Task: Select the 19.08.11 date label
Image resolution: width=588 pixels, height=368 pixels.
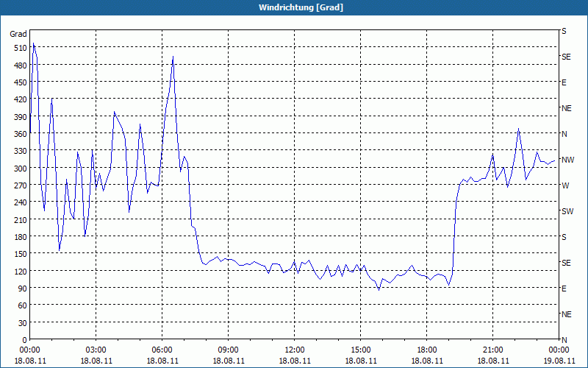Action: (559, 361)
